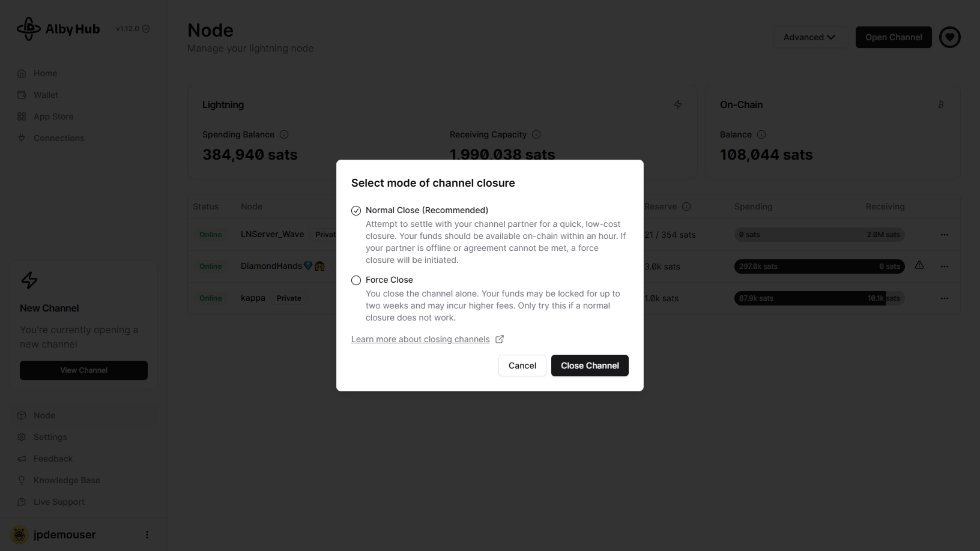
Task: Click the DiamondHands channel warning triangle icon
Action: point(919,265)
